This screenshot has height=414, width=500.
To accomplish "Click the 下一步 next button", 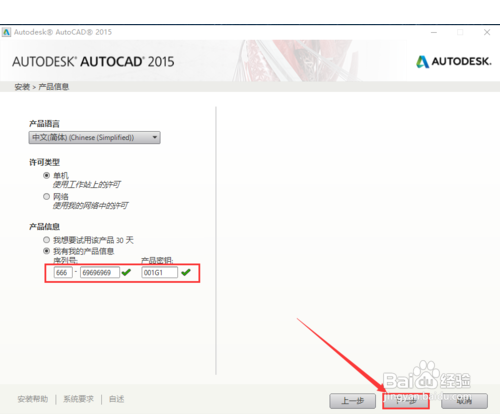I will (406, 401).
